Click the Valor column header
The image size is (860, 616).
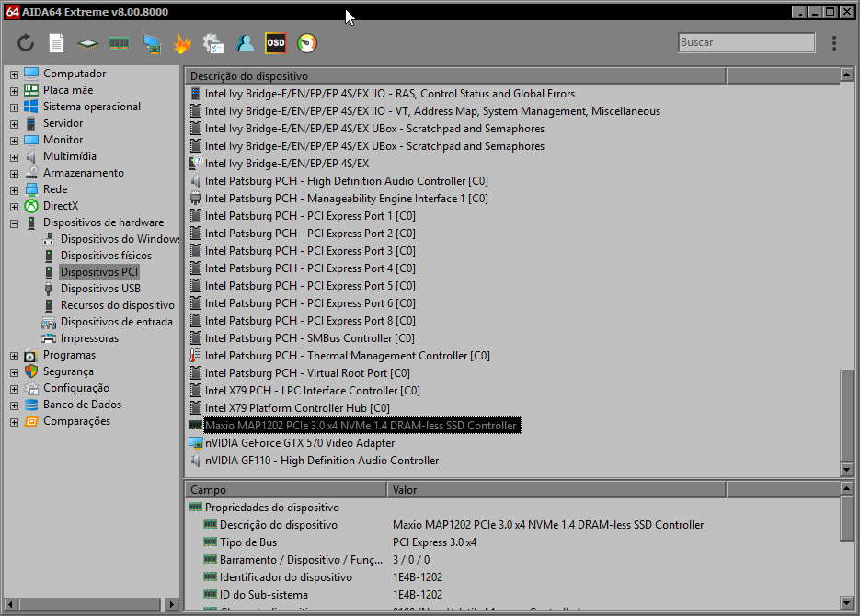click(556, 489)
